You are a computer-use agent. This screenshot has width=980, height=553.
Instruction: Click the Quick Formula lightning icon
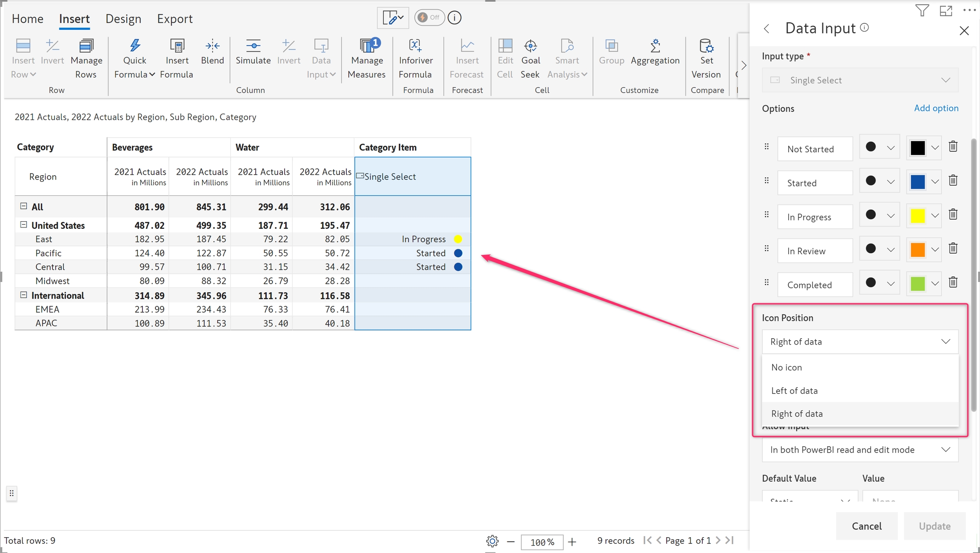tap(134, 46)
